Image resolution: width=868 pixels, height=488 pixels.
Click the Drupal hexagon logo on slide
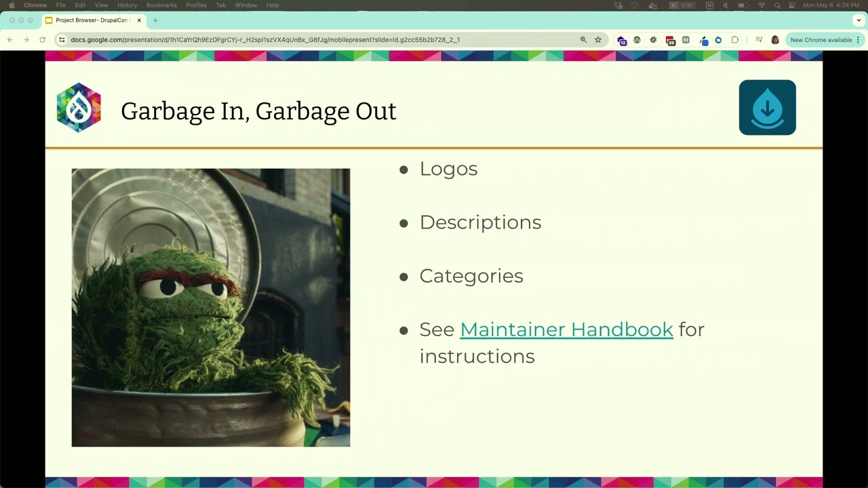point(79,108)
